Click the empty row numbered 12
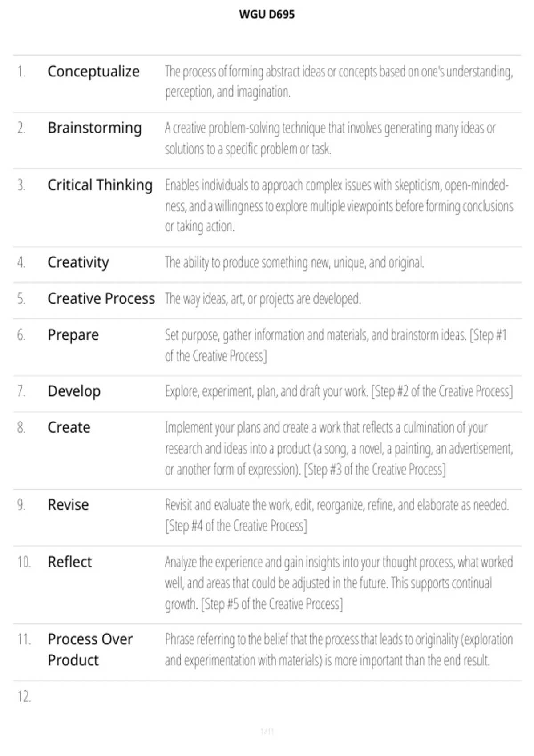 267,696
